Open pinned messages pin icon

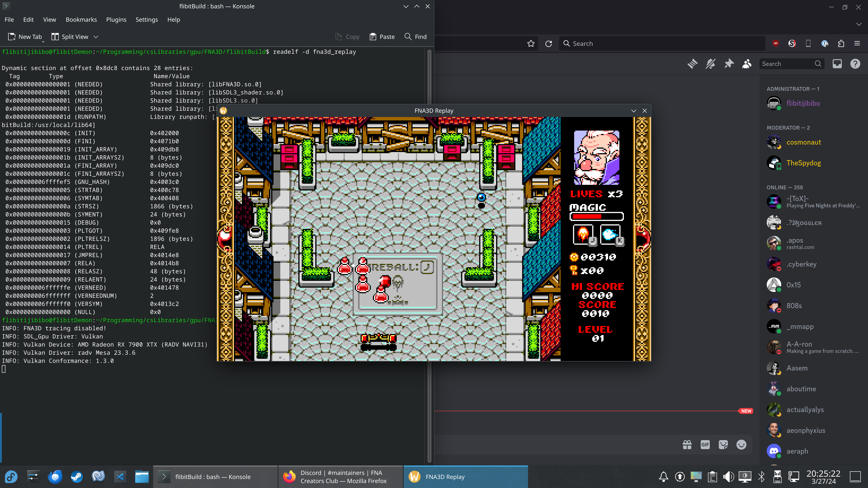[729, 64]
